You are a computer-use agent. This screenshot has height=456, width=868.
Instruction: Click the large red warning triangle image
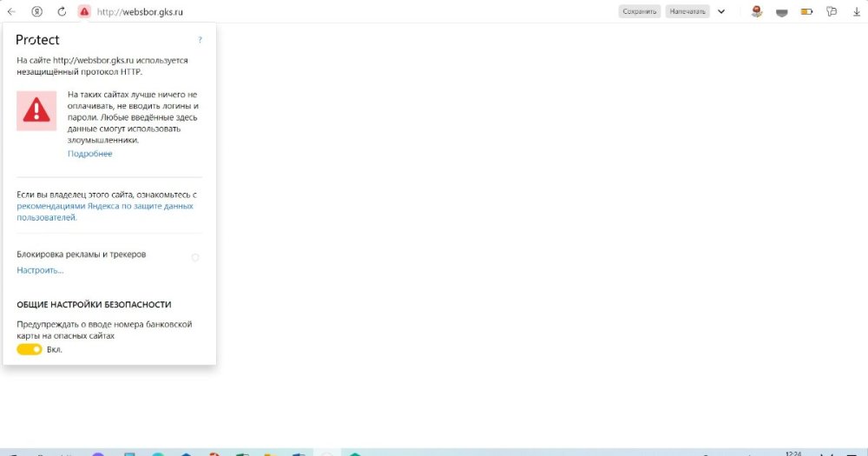36,111
